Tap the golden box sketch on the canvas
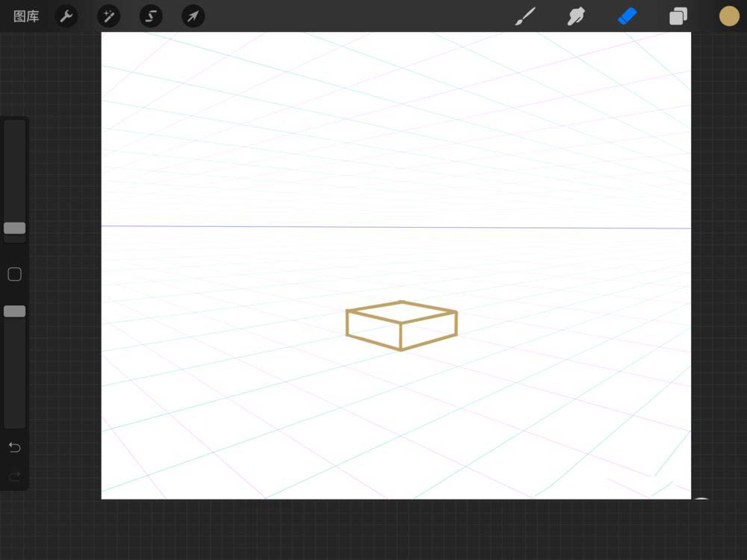 coord(401,325)
